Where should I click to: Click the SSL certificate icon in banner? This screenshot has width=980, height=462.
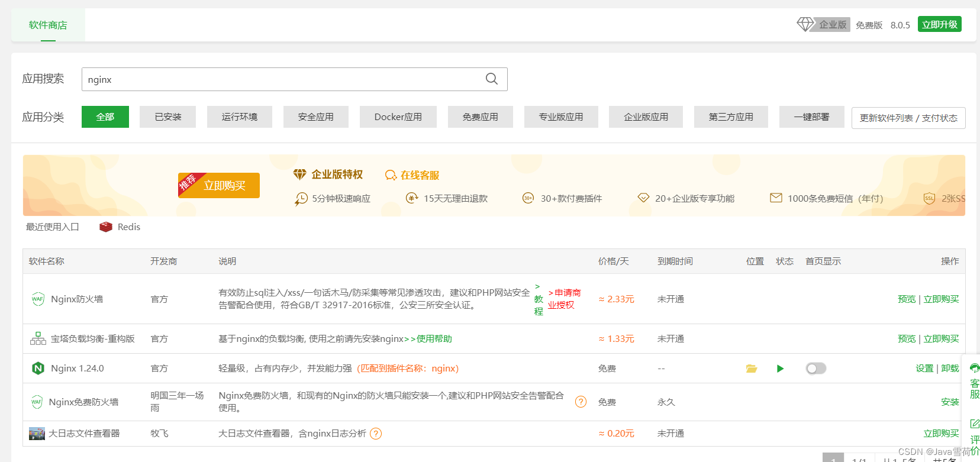click(x=930, y=198)
